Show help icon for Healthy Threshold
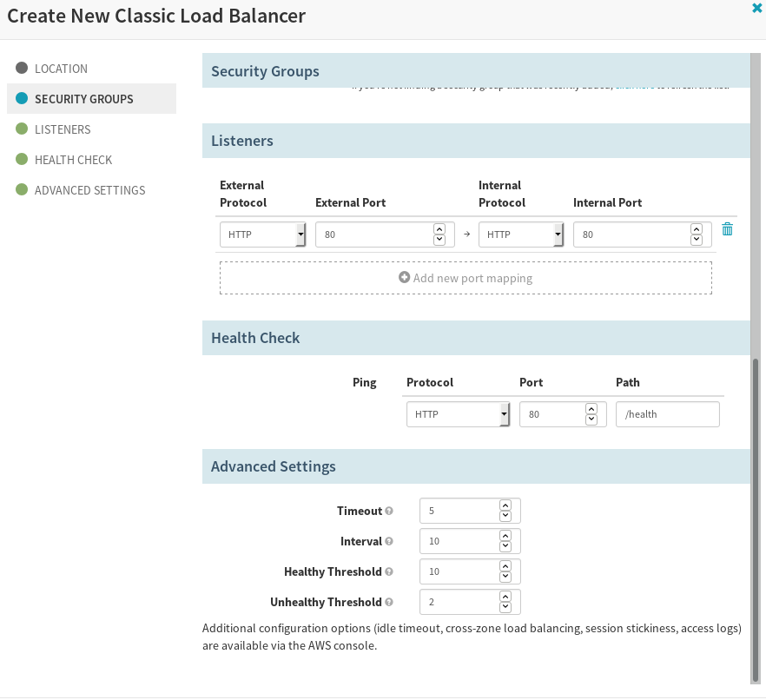 389,571
